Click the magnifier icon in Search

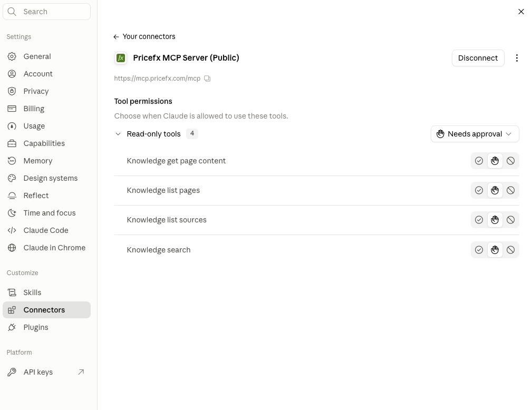(12, 12)
